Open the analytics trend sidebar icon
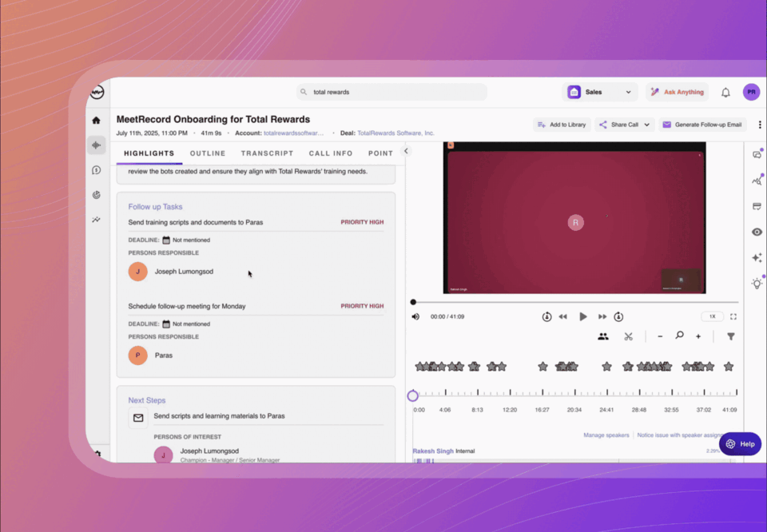The width and height of the screenshot is (767, 532). click(x=97, y=220)
